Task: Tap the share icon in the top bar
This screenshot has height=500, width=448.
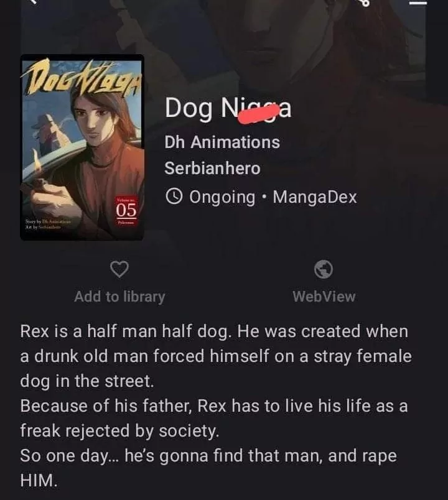Action: coord(365,2)
